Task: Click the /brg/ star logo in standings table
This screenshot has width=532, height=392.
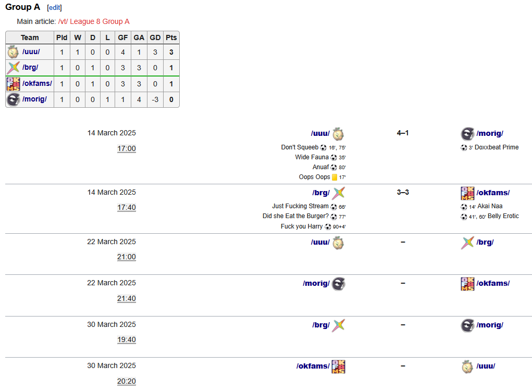Action: point(13,68)
